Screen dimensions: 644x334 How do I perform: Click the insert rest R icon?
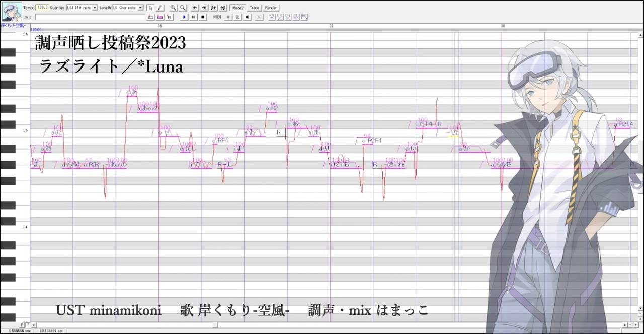(x=169, y=17)
